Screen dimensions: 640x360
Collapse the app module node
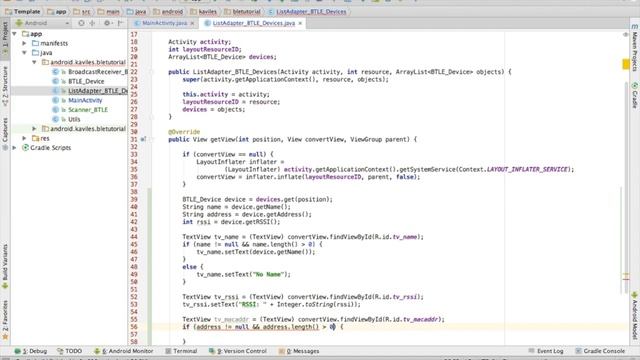coord(15,34)
